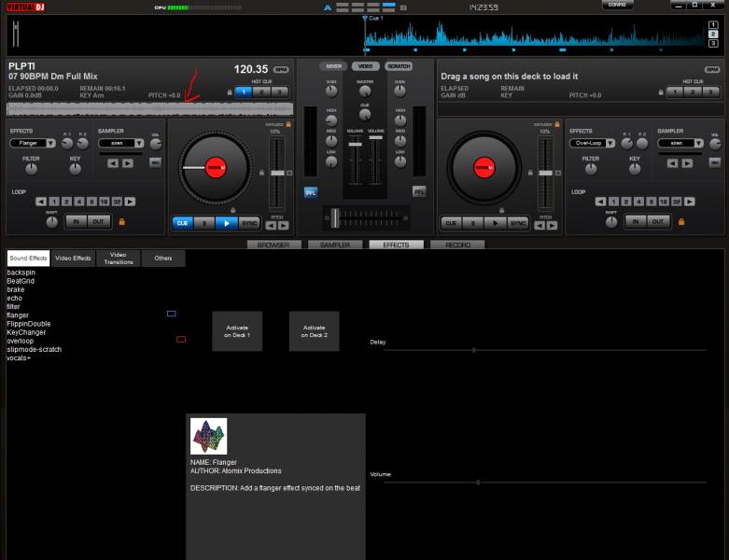Screen dimensions: 729x560
Task: Open left deck effects dropdown (Flanger)
Action: [x=50, y=143]
